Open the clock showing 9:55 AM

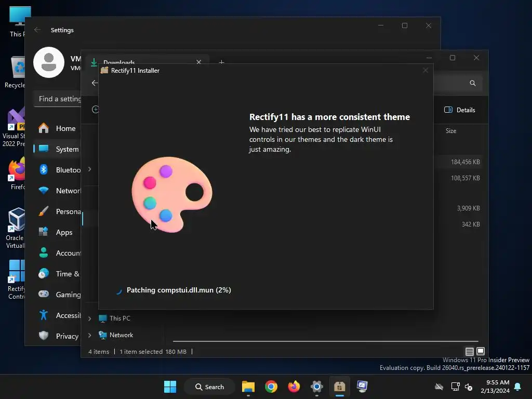(x=495, y=387)
